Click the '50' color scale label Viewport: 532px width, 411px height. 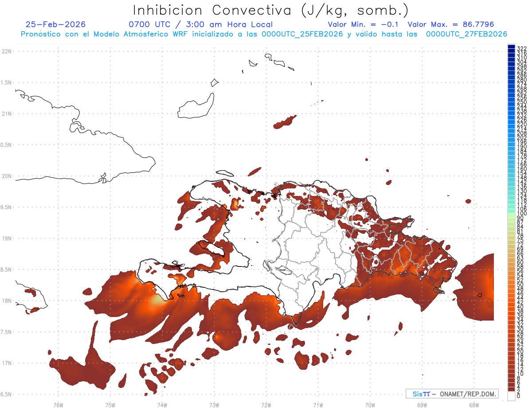point(520,285)
